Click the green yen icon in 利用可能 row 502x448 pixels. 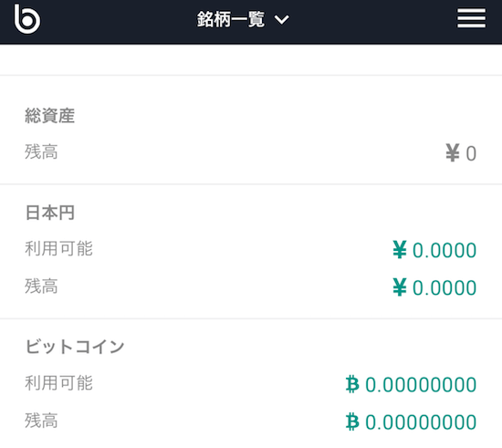(x=400, y=250)
